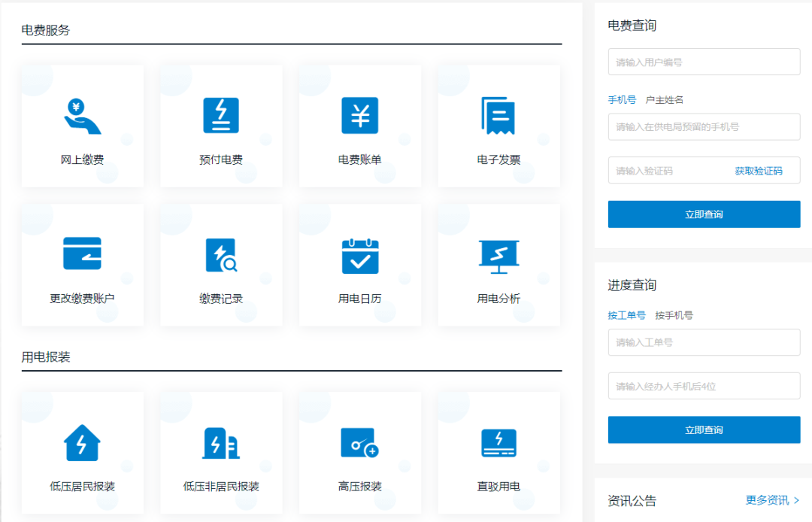Select the 低压居民报装 house icon
The width and height of the screenshot is (812, 522).
tap(82, 443)
